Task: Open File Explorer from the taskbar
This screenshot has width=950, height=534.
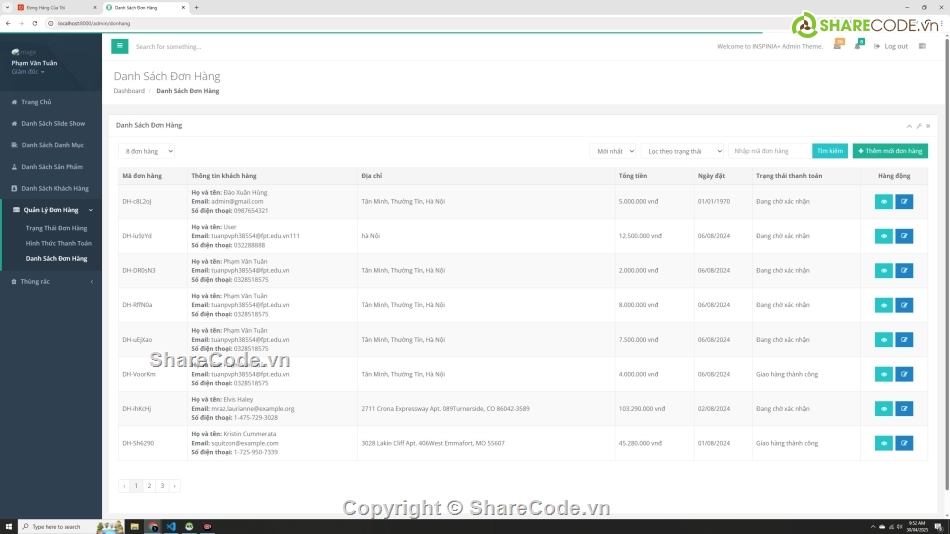Action: coord(135,527)
